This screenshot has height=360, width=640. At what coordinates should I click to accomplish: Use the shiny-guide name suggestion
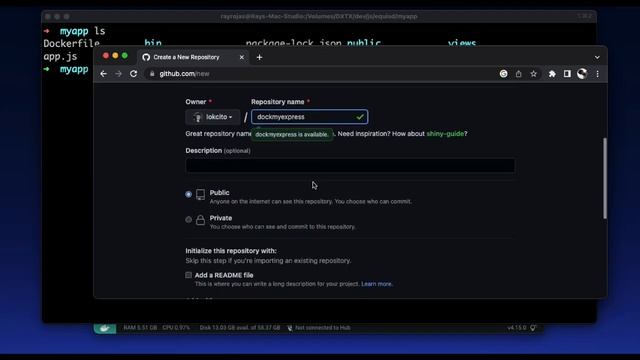coord(445,133)
